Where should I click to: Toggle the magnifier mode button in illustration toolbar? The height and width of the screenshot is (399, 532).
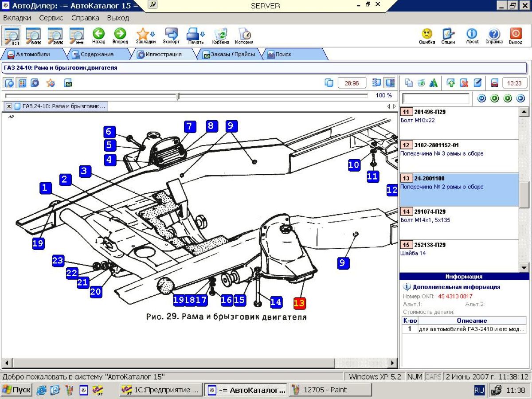(x=9, y=83)
